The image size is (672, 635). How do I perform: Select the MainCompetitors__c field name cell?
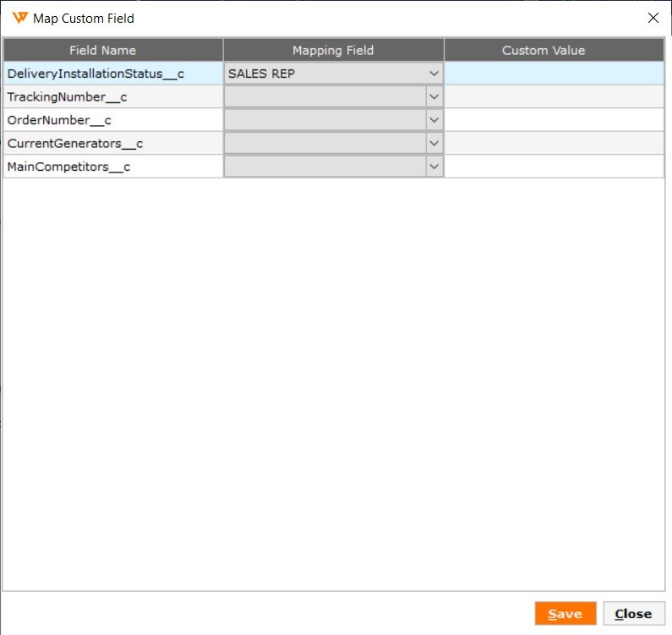[x=113, y=166]
